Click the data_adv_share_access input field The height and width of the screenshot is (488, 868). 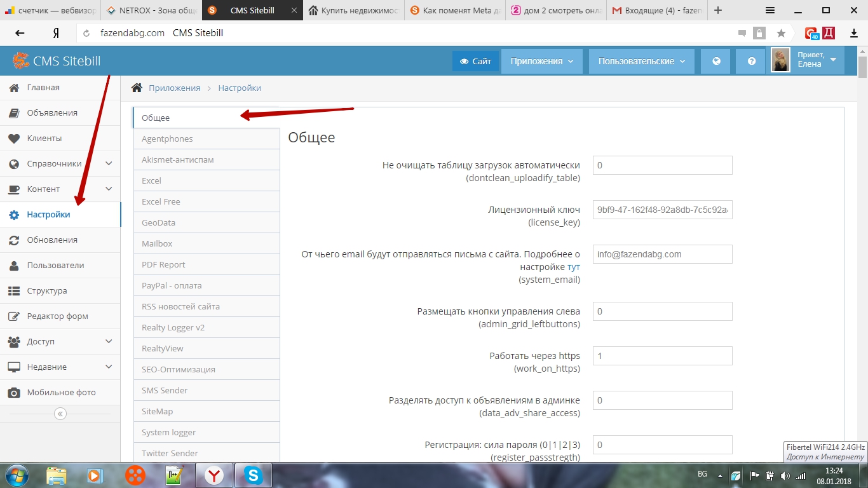(x=663, y=400)
